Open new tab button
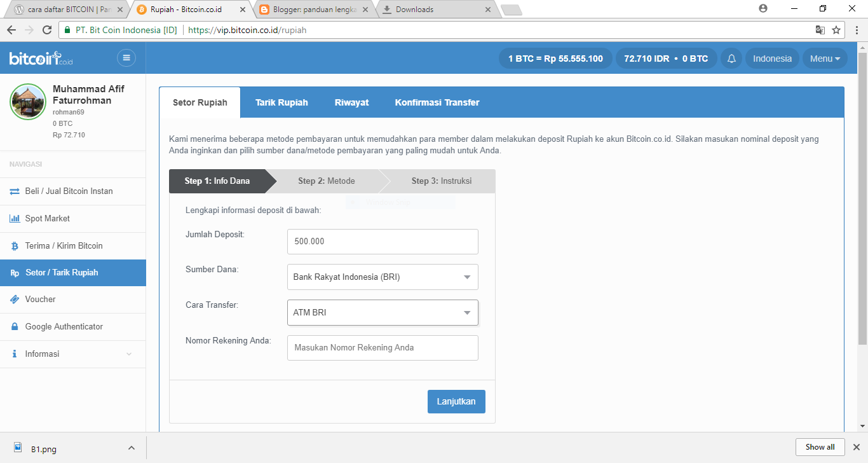Image resolution: width=868 pixels, height=463 pixels. (512, 10)
